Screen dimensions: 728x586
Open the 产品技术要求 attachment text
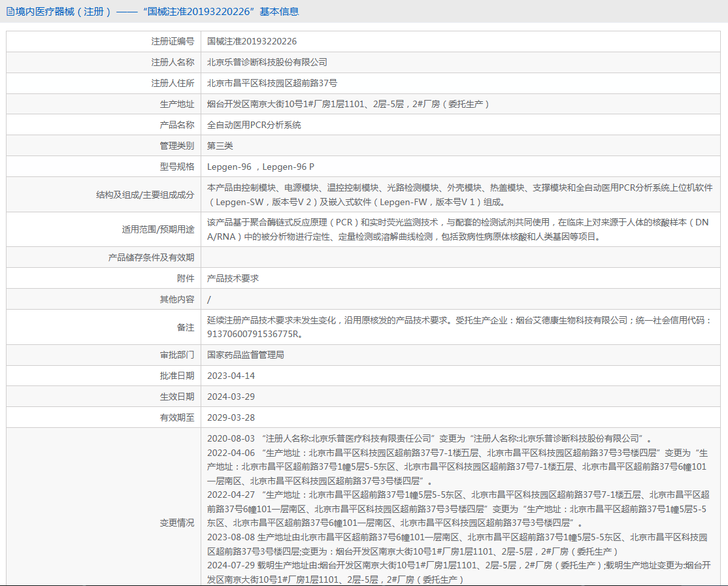tap(233, 278)
